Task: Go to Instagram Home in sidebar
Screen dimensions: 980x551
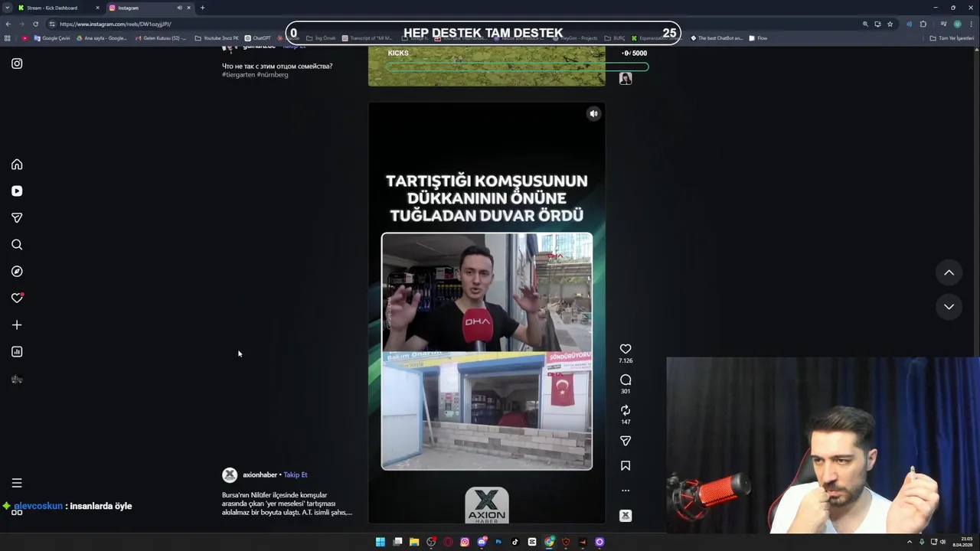Action: (17, 165)
